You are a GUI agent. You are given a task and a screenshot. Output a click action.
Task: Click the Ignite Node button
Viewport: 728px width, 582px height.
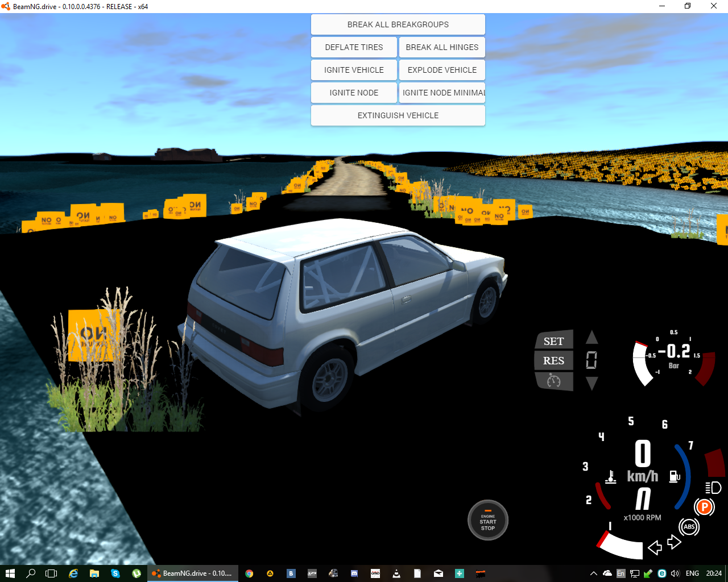pyautogui.click(x=354, y=93)
